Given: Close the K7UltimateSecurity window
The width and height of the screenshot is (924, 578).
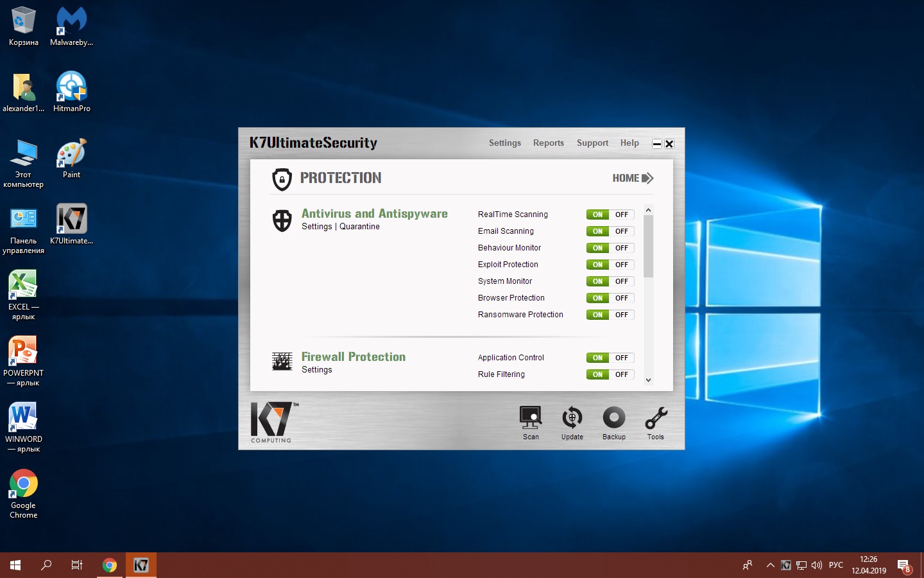Looking at the screenshot, I should [669, 144].
